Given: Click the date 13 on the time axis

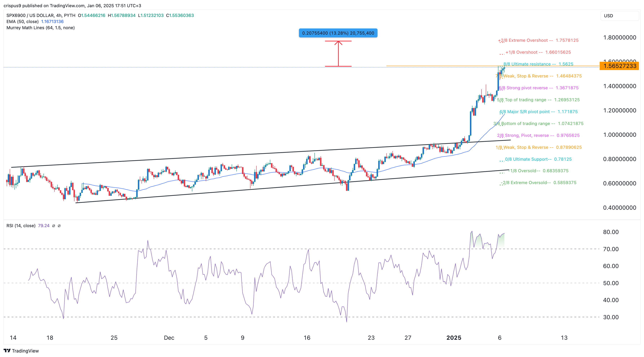Looking at the screenshot, I should (x=564, y=338).
